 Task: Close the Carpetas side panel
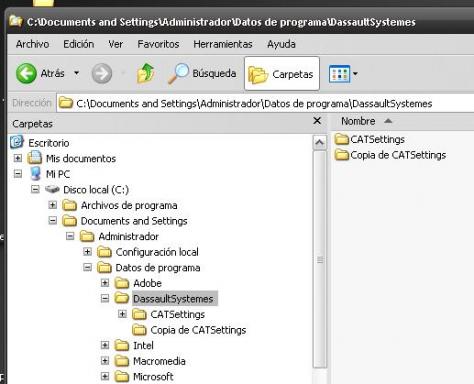tap(317, 121)
